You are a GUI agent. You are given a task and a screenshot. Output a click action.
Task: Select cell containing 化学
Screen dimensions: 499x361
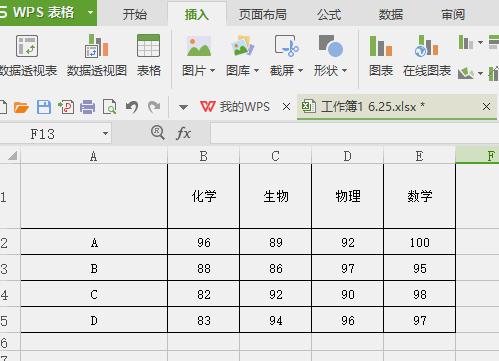tap(203, 196)
